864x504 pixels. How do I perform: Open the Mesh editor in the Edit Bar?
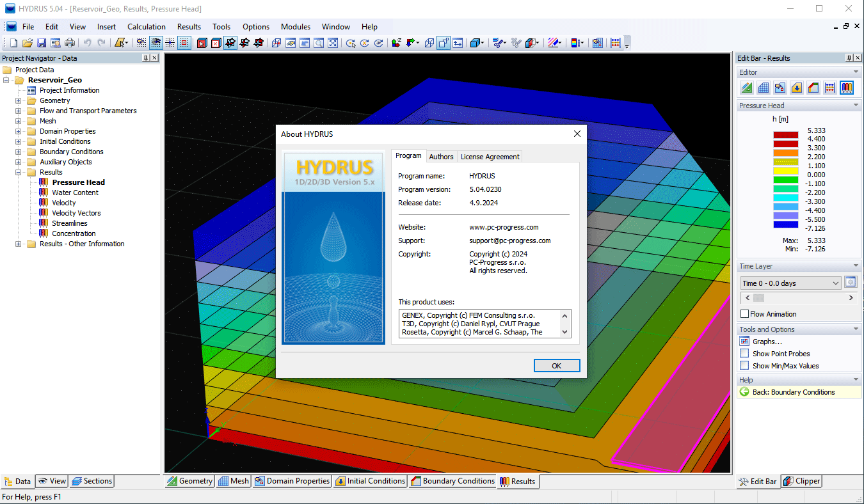pos(763,88)
